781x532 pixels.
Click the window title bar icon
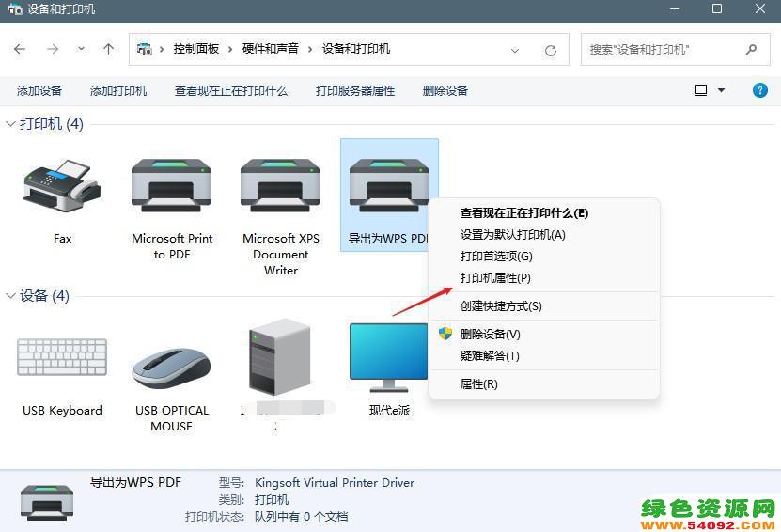pyautogui.click(x=14, y=8)
